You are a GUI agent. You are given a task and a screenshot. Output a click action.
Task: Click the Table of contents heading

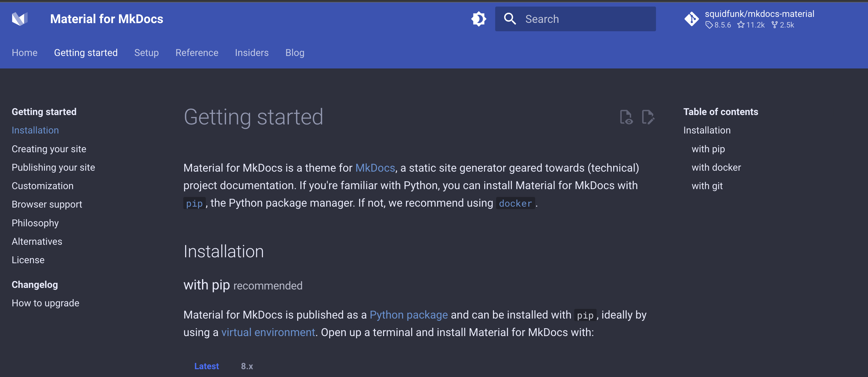tap(721, 112)
